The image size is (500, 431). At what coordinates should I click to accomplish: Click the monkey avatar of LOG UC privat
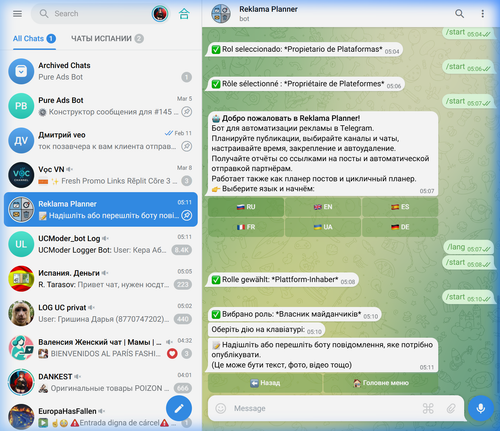(21, 313)
